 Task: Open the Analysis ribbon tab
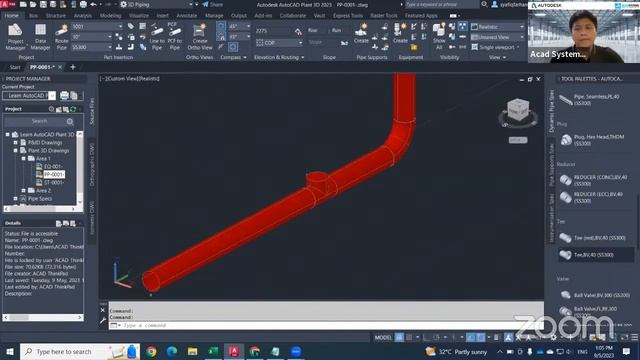pos(83,16)
